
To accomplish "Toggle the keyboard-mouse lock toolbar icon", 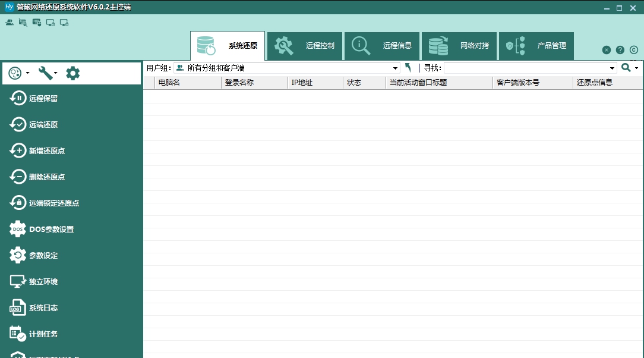I will [36, 22].
